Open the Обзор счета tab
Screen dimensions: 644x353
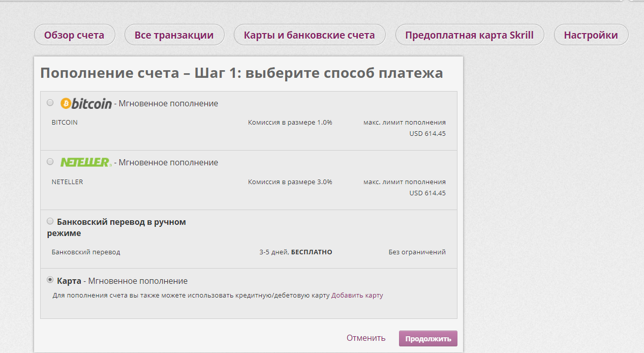(x=74, y=35)
